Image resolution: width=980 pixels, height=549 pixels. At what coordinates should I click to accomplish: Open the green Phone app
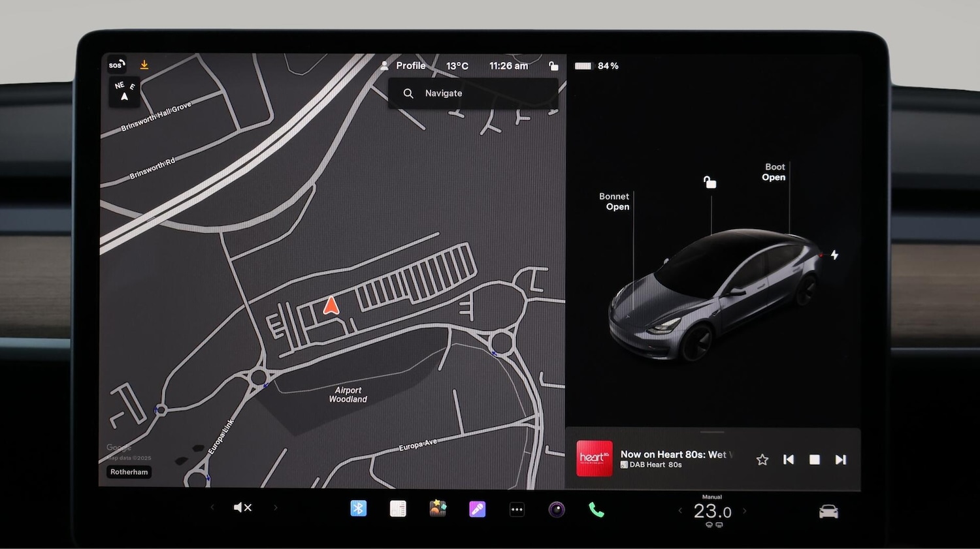click(596, 509)
